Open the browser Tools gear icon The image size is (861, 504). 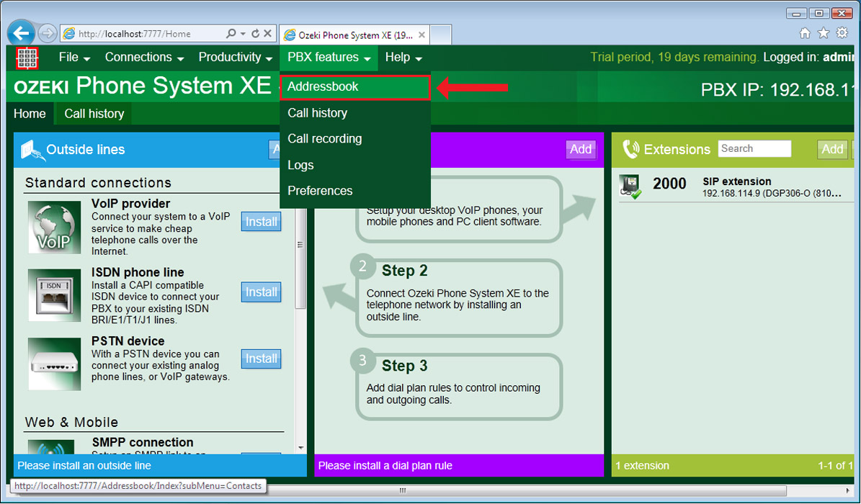click(x=842, y=33)
